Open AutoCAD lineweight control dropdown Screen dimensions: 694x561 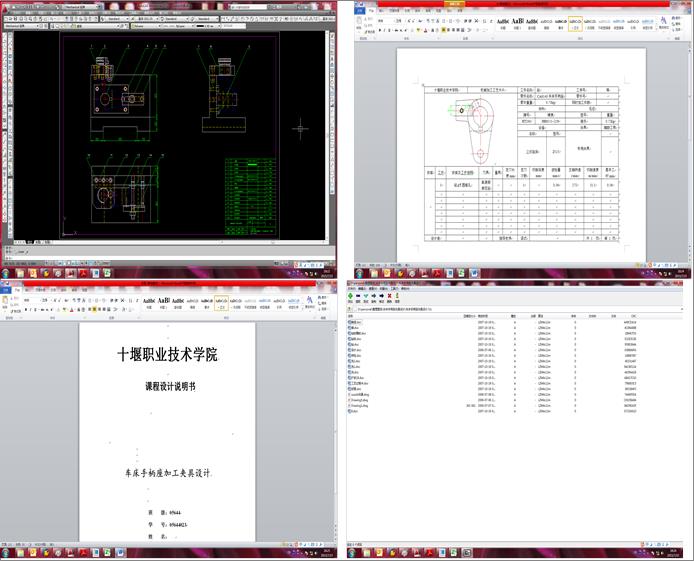tap(208, 26)
